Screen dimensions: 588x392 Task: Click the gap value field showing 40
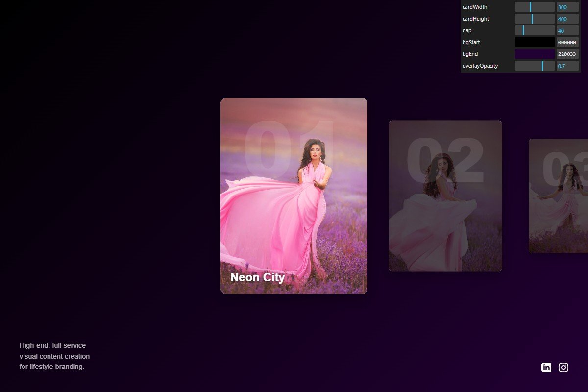(x=567, y=30)
